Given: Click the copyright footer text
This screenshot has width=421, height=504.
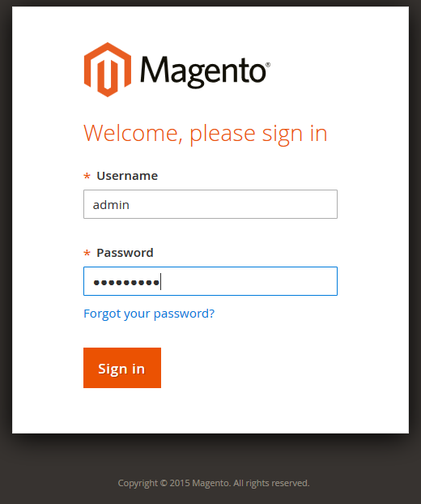Looking at the screenshot, I should 214,483.
